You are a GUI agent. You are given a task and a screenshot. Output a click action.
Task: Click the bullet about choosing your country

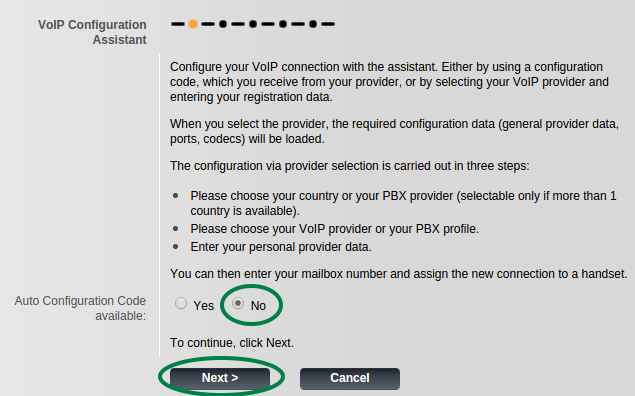(x=403, y=203)
